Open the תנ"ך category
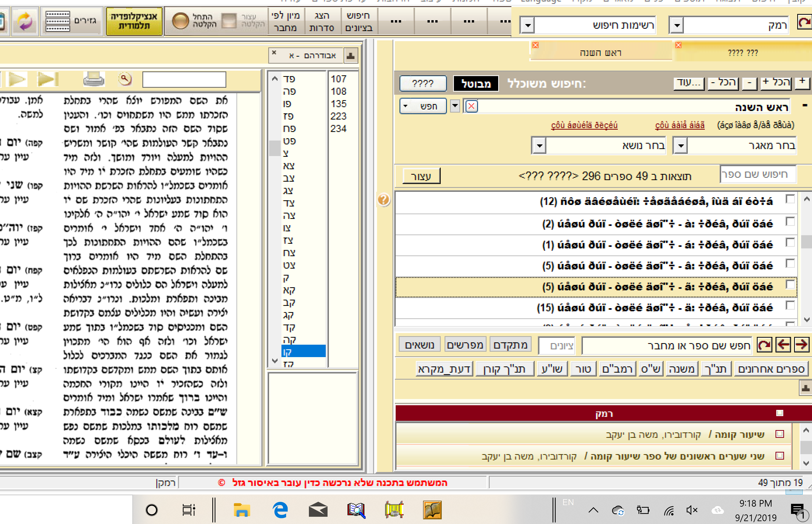The width and height of the screenshot is (812, 524). (716, 369)
